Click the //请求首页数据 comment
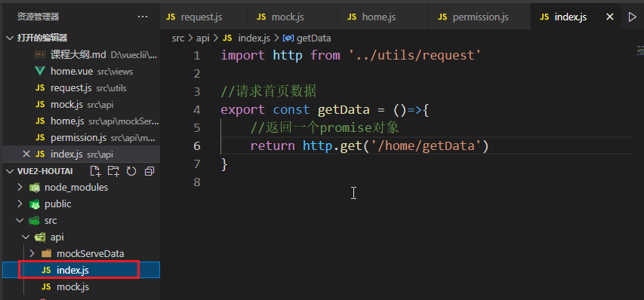Image resolution: width=644 pixels, height=300 pixels. pyautogui.click(x=269, y=91)
